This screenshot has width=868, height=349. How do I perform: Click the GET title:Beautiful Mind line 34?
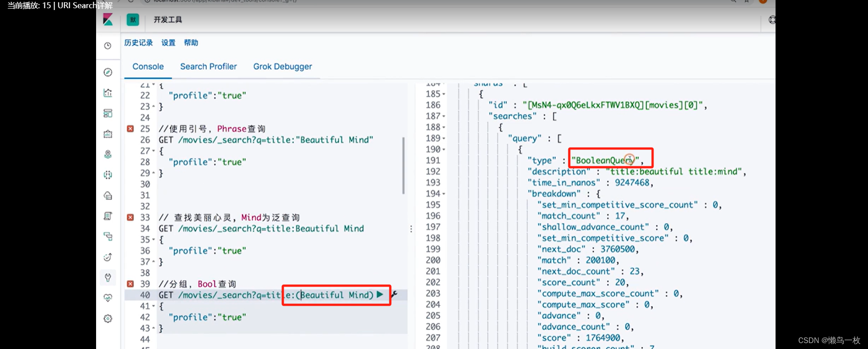pos(261,229)
